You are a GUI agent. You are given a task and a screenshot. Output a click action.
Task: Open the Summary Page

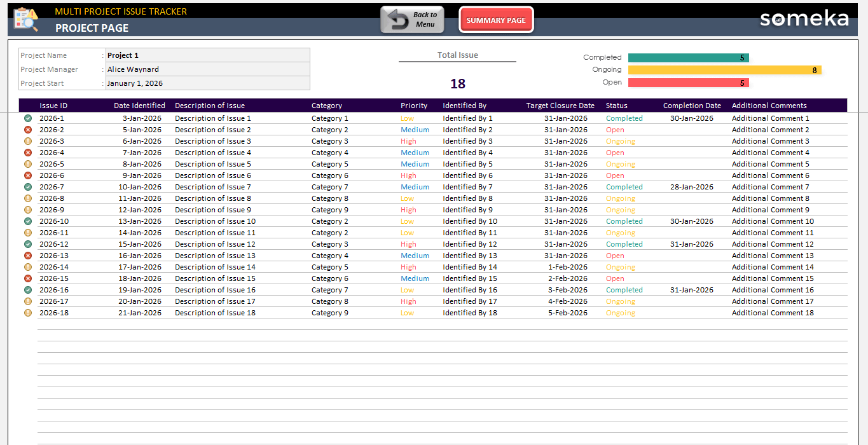(496, 20)
